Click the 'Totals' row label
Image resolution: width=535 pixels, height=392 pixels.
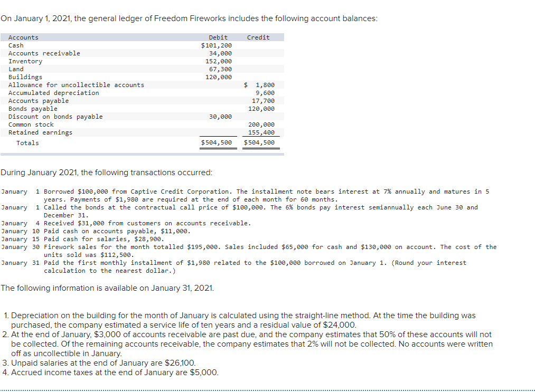coord(27,143)
